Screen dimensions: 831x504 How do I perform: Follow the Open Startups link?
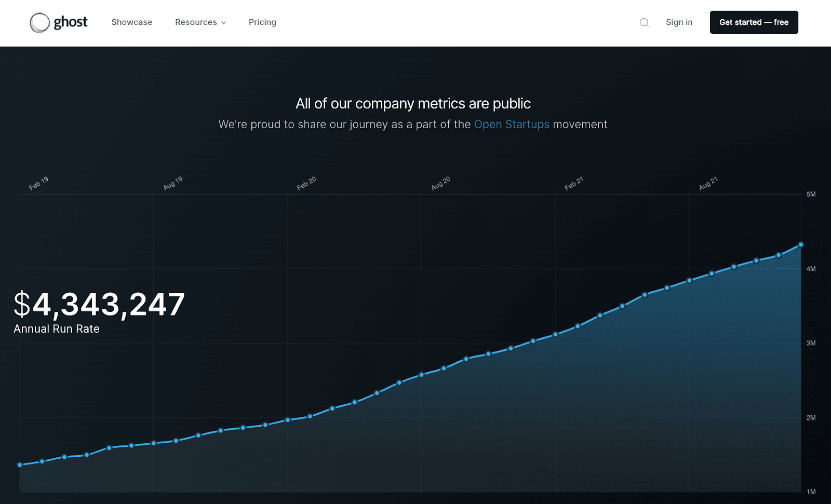coord(511,125)
